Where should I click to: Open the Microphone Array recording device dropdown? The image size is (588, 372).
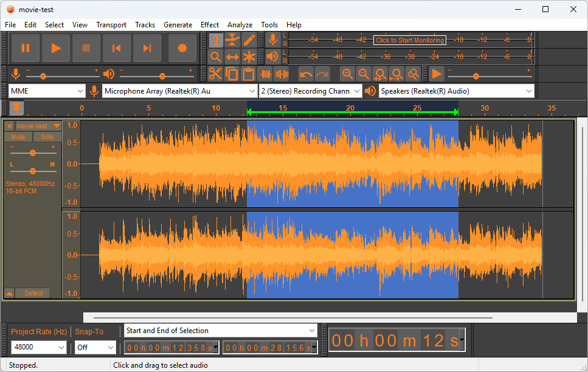(180, 91)
